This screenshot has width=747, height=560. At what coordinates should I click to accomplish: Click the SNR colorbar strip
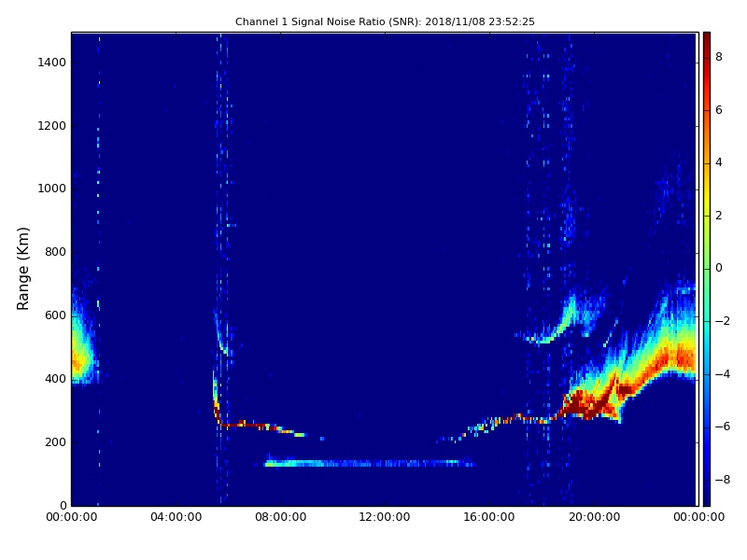pos(707,269)
